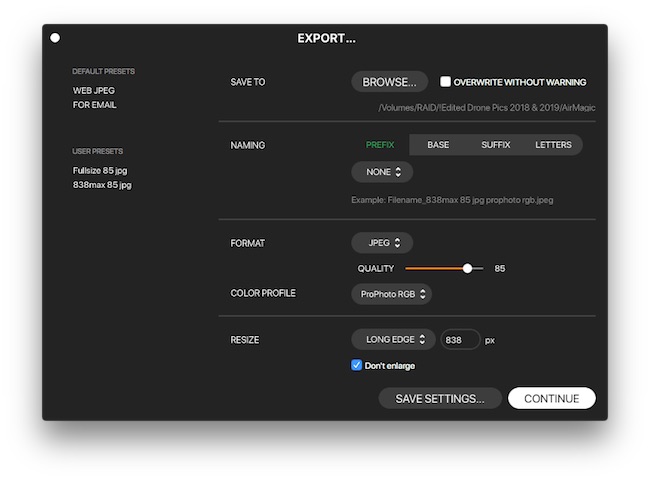
Task: Open the NONE prefix dropdown
Action: click(382, 172)
